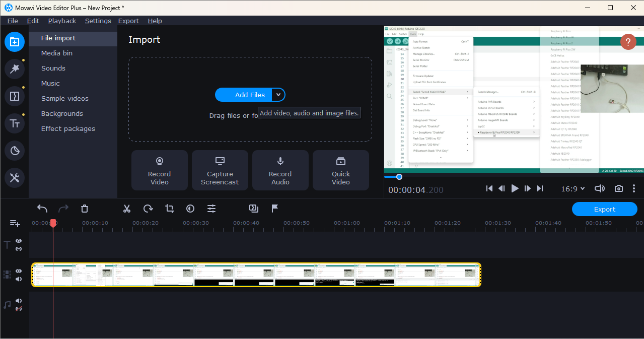Select Media bin category

coord(73,53)
